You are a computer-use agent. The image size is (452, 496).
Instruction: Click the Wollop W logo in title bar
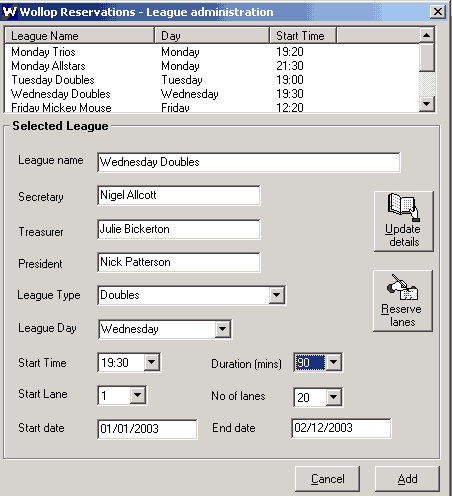pos(9,12)
